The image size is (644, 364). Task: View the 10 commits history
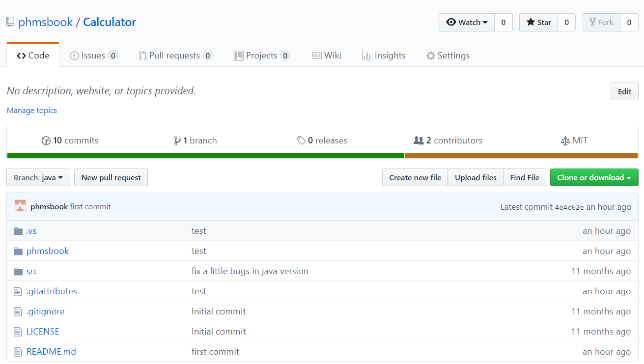(70, 140)
